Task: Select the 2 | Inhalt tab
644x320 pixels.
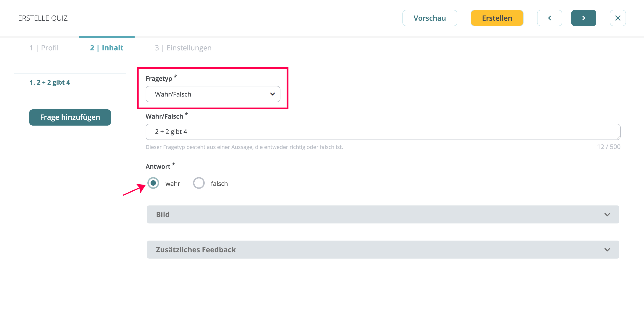Action: tap(107, 48)
